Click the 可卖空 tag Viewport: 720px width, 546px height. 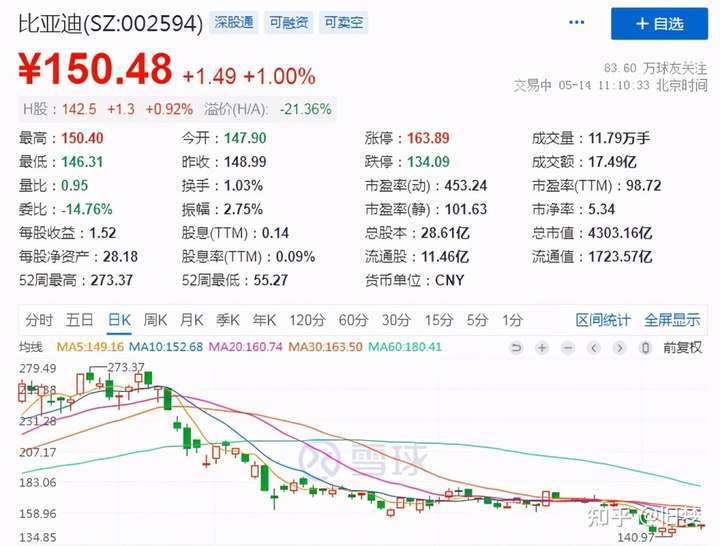343,23
